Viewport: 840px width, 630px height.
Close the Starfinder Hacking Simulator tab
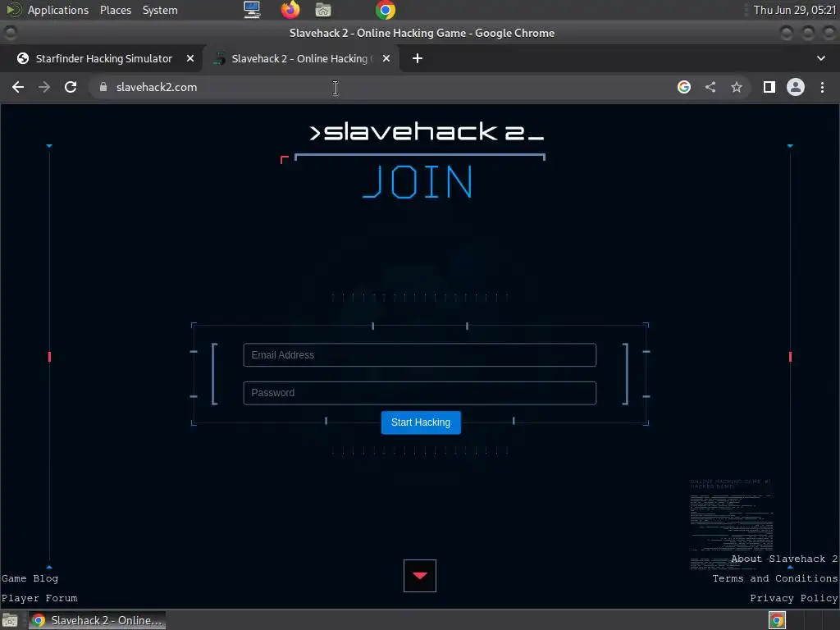(x=190, y=58)
